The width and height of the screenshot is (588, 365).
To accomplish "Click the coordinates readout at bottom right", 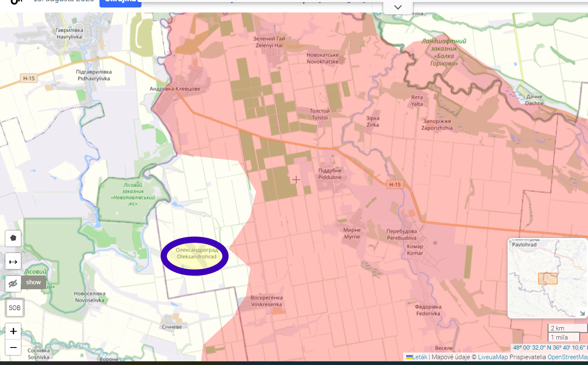I will tap(549, 348).
